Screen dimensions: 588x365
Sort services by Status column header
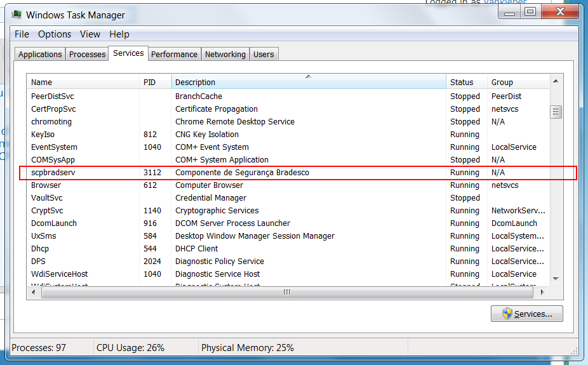click(x=467, y=82)
